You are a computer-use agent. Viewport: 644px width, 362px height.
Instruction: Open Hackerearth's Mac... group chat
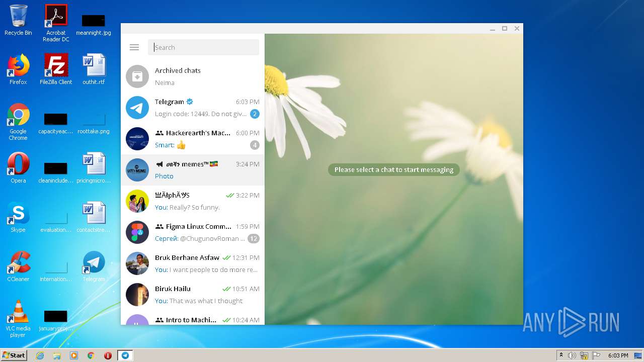click(x=193, y=139)
